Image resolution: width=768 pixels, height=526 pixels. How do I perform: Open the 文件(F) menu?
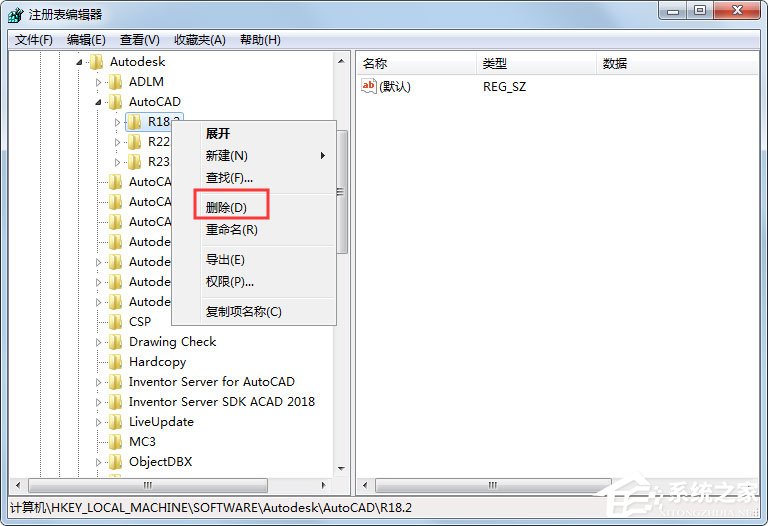point(34,40)
